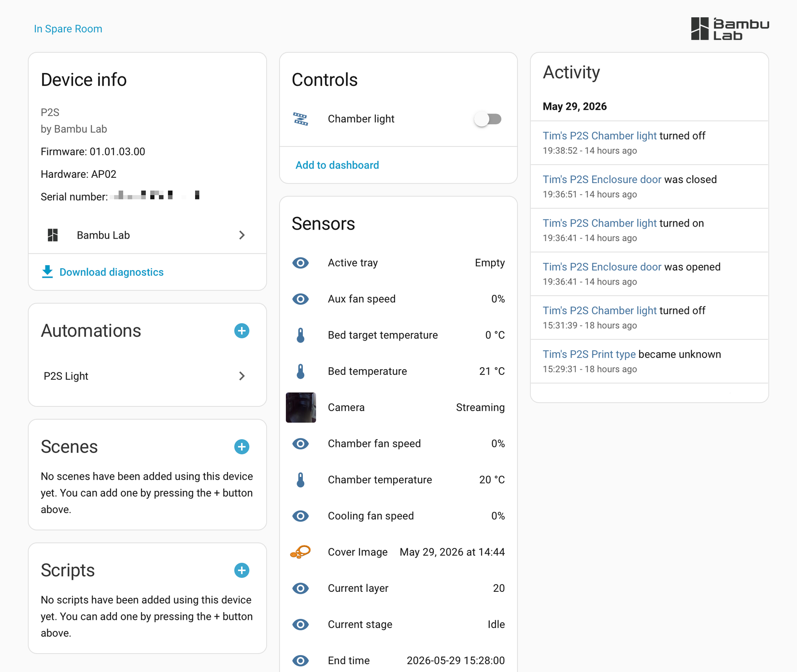797x672 pixels.
Task: Open Enclosure door link in was opened entry
Action: coord(602,267)
